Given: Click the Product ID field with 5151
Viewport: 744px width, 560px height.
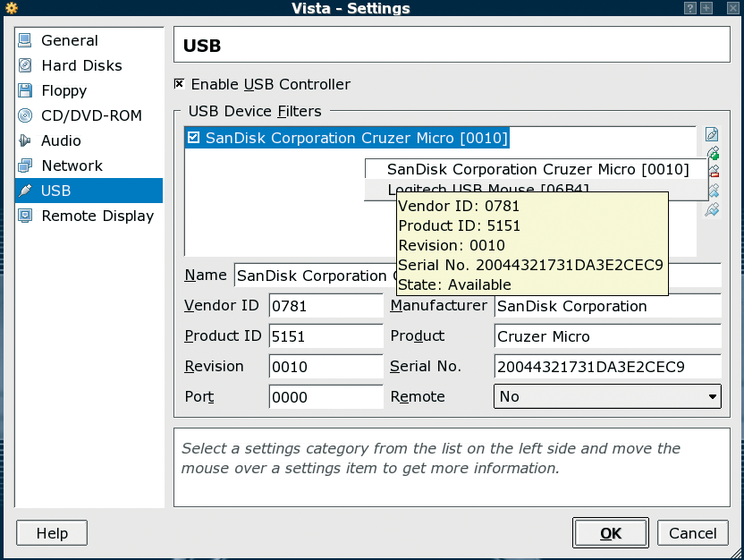Looking at the screenshot, I should pos(326,336).
